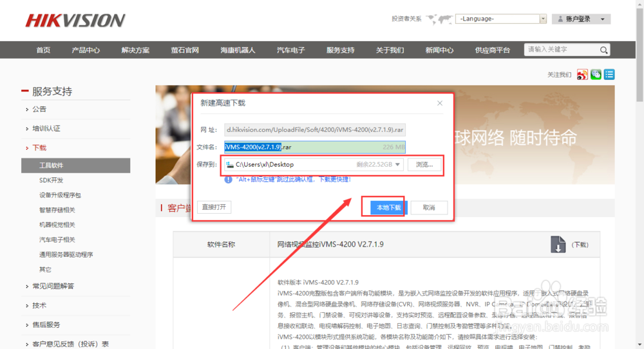Screen dimensions: 644x349
Task: Open 供应商平台 menu item
Action: [493, 50]
